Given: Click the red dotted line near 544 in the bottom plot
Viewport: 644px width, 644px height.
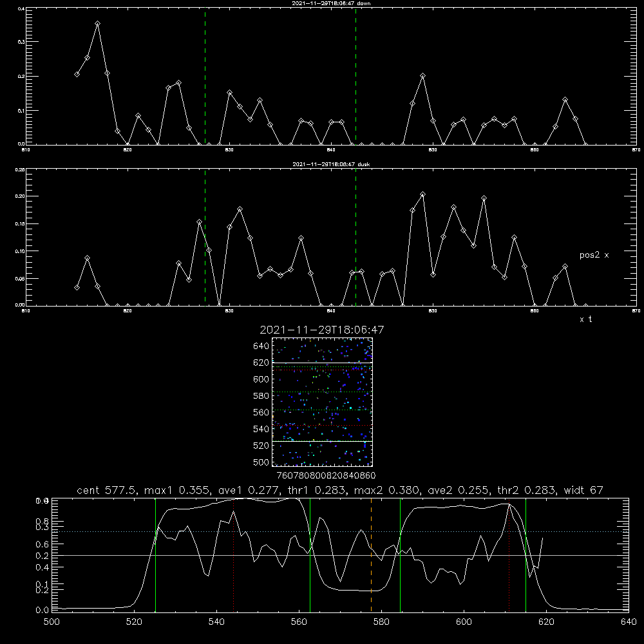Looking at the screenshot, I should [x=233, y=555].
